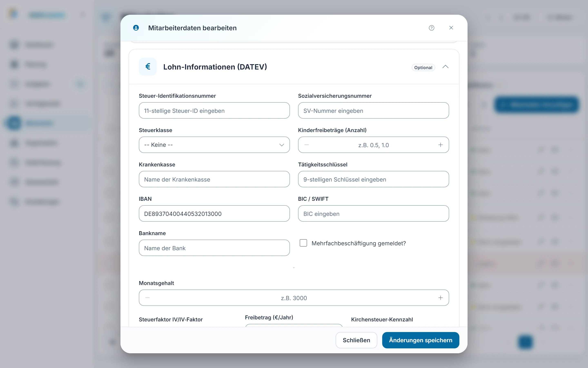The height and width of the screenshot is (368, 588).
Task: Click the Lohn-Informationen (DATEV) heading
Action: tap(215, 67)
